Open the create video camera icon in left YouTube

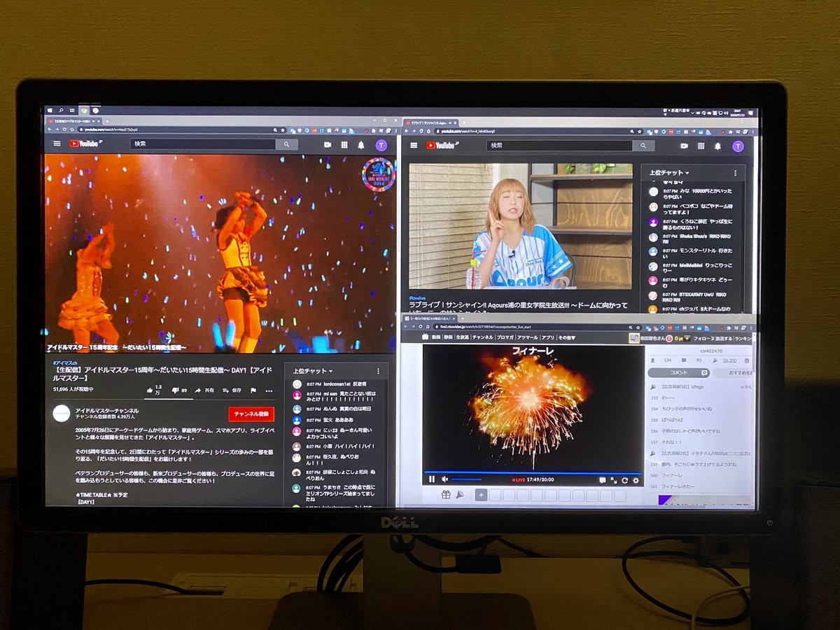pos(328,145)
